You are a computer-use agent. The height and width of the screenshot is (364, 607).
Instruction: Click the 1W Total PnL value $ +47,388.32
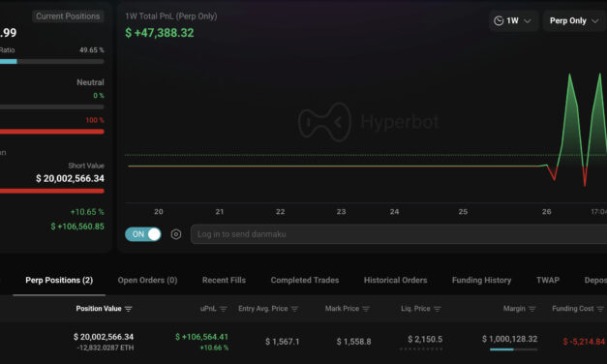(159, 33)
